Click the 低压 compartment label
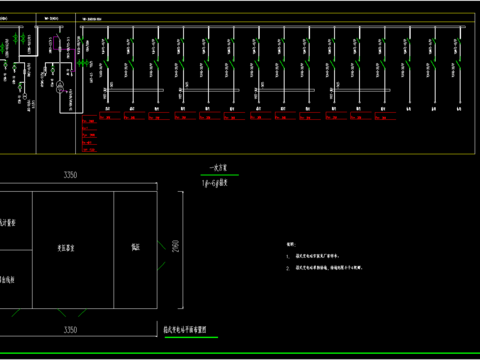 (x=135, y=247)
